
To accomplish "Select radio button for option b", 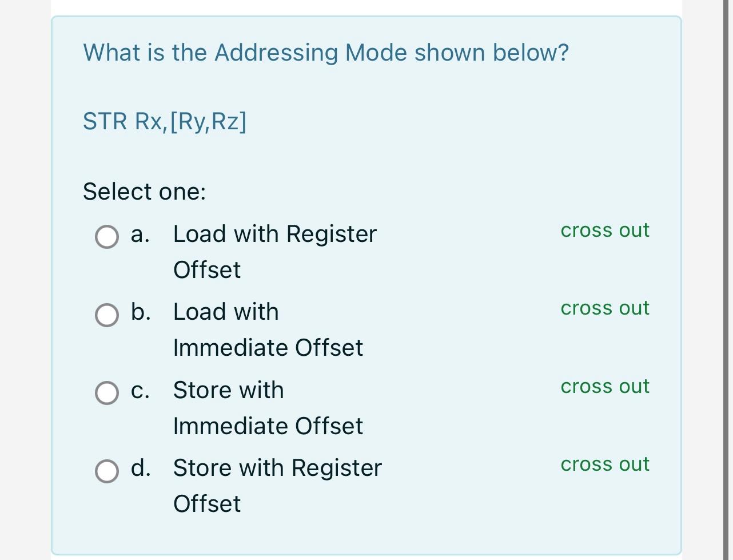I will (106, 315).
